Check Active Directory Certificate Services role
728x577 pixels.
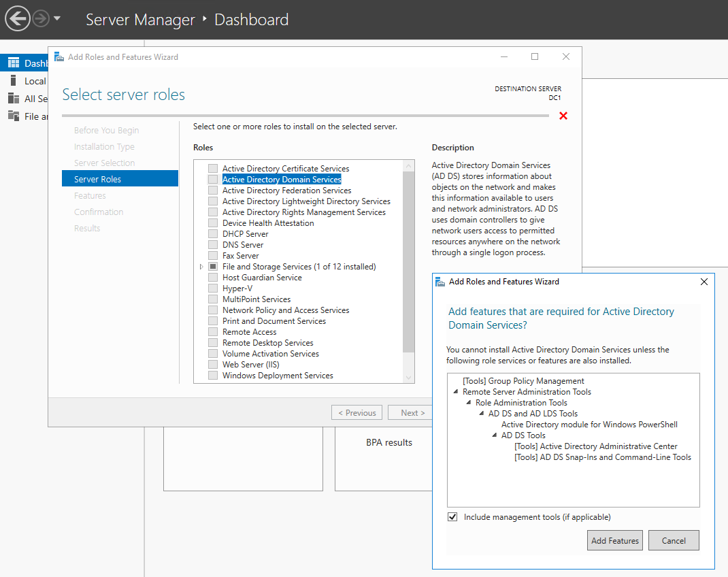[213, 168]
